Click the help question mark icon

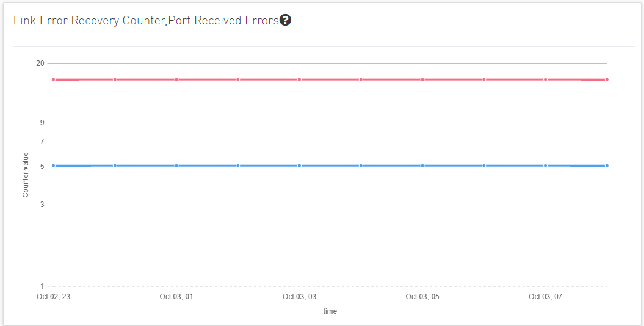[x=285, y=20]
